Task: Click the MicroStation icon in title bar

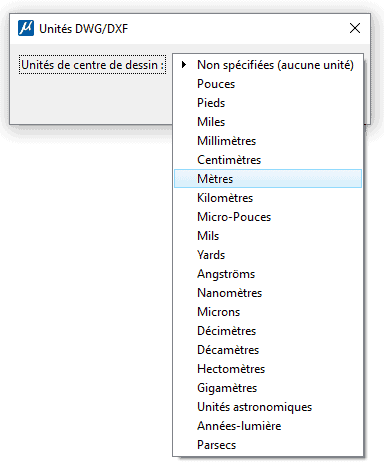Action: click(26, 28)
